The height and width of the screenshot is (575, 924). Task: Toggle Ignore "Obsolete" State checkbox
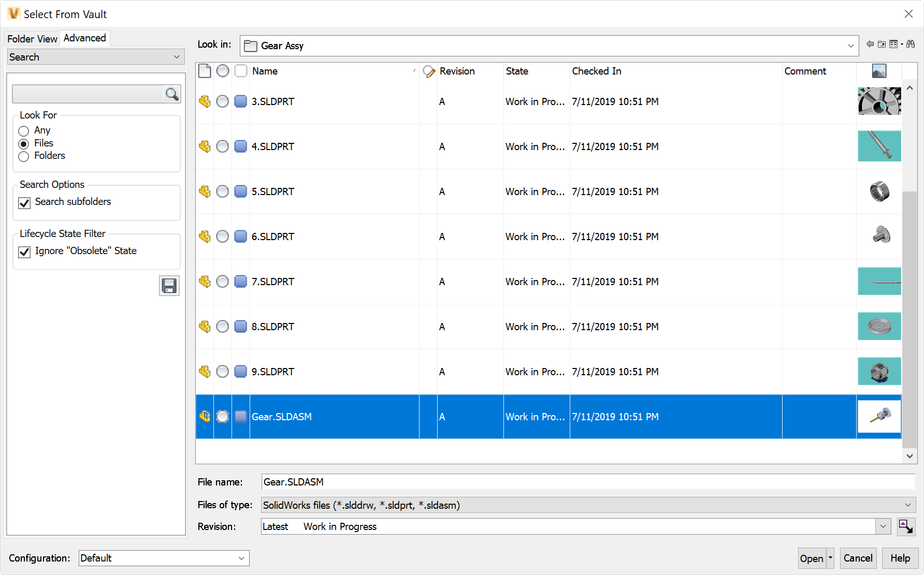point(24,252)
